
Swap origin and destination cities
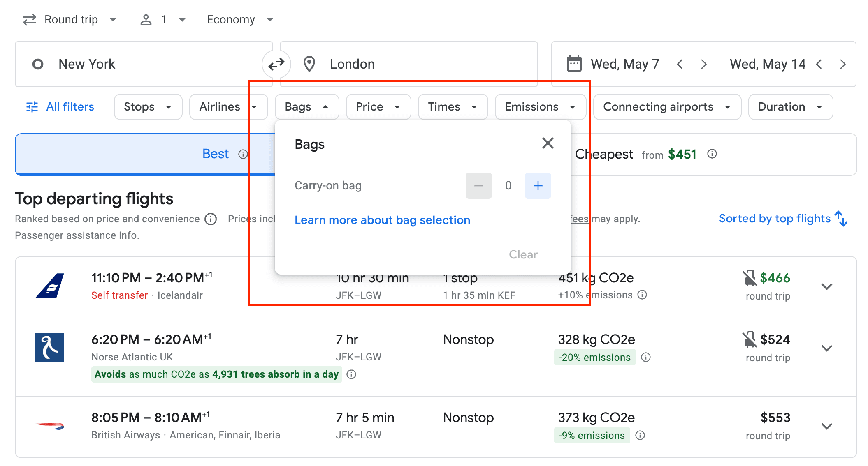tap(276, 64)
